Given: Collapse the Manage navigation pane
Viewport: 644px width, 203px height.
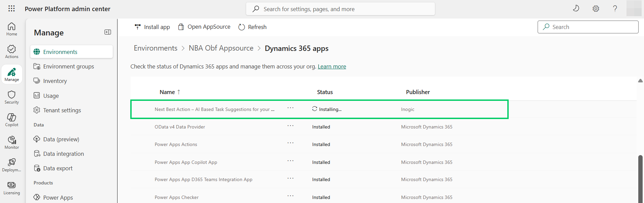Looking at the screenshot, I should (x=108, y=32).
